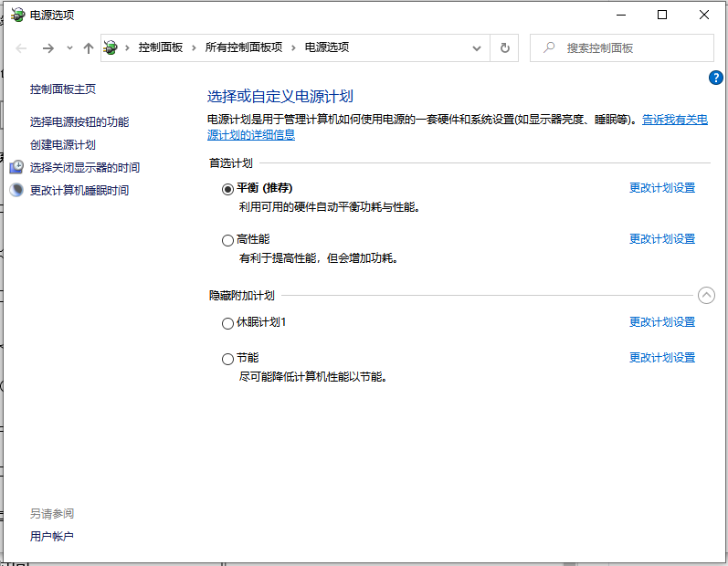
Task: Refresh the power options page
Action: 504,48
